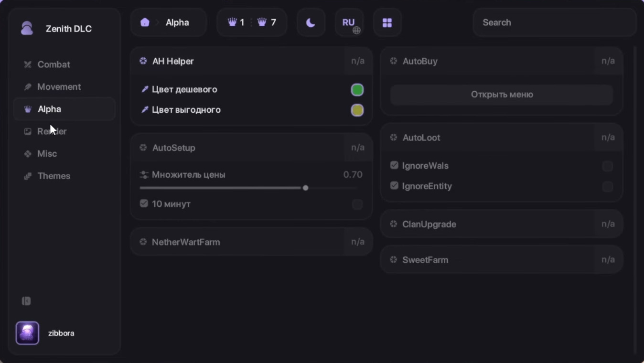Expand the SweetFarm module

pyautogui.click(x=425, y=260)
